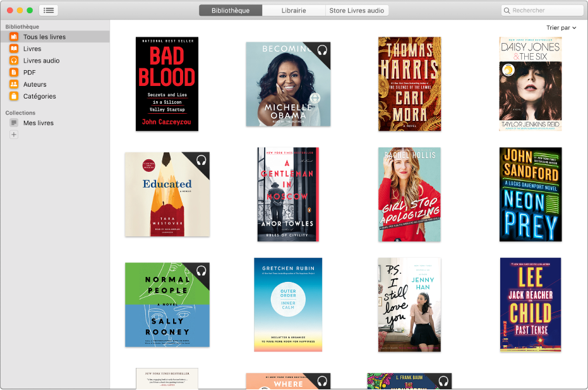The height and width of the screenshot is (390, 588).
Task: Open P.S. I Still Love You cover
Action: (x=409, y=305)
